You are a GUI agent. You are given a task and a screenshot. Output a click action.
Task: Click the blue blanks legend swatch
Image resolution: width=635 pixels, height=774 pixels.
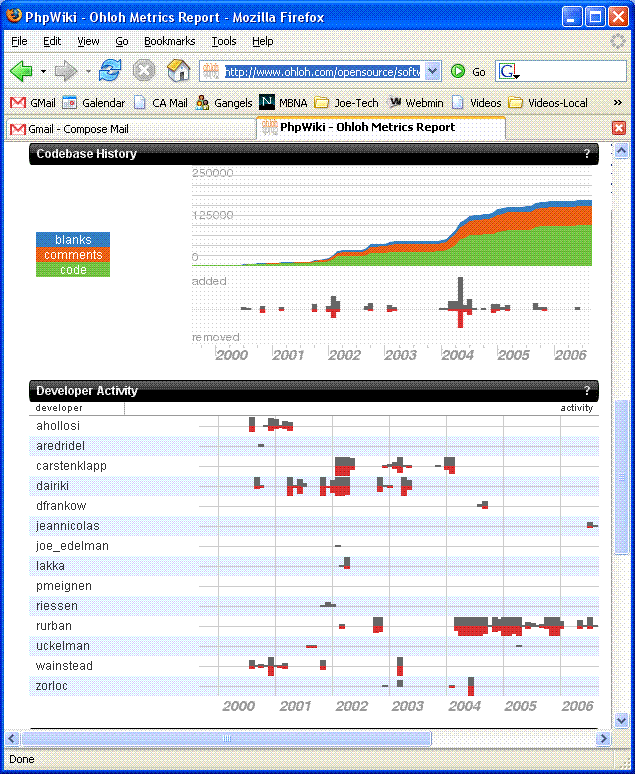(x=73, y=240)
